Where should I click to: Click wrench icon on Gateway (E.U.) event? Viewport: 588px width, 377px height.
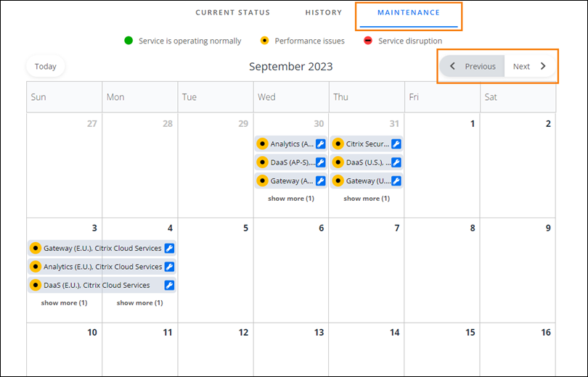[x=169, y=248]
